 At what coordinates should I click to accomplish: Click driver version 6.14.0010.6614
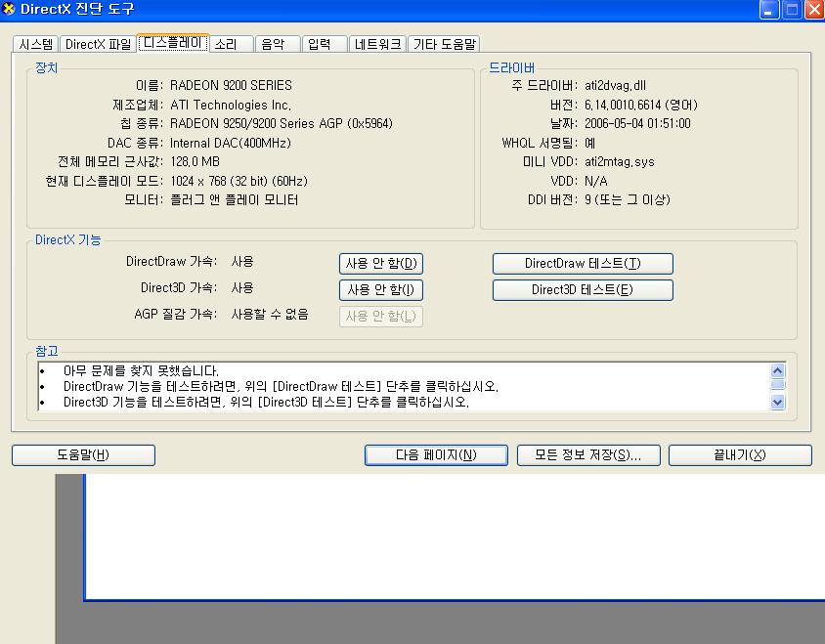[x=641, y=105]
